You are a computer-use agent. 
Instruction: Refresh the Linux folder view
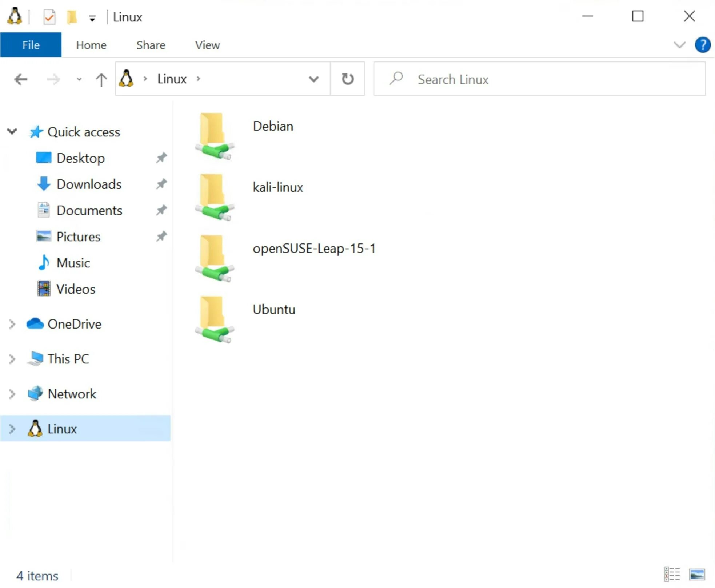click(x=347, y=79)
